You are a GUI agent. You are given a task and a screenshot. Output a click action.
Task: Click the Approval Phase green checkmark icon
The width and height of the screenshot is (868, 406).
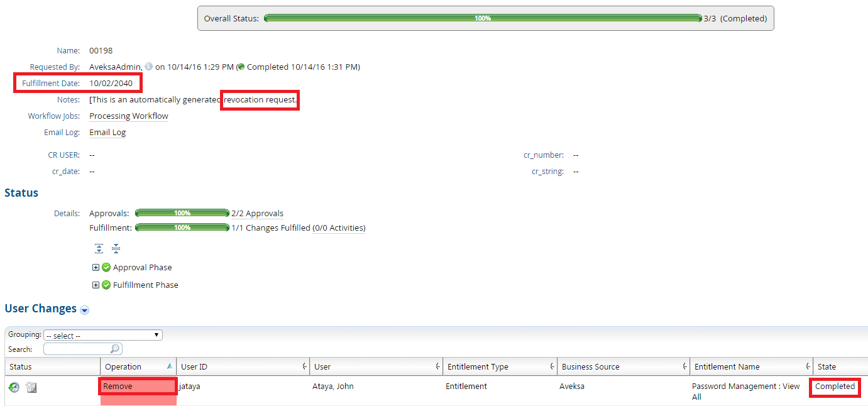click(x=106, y=267)
